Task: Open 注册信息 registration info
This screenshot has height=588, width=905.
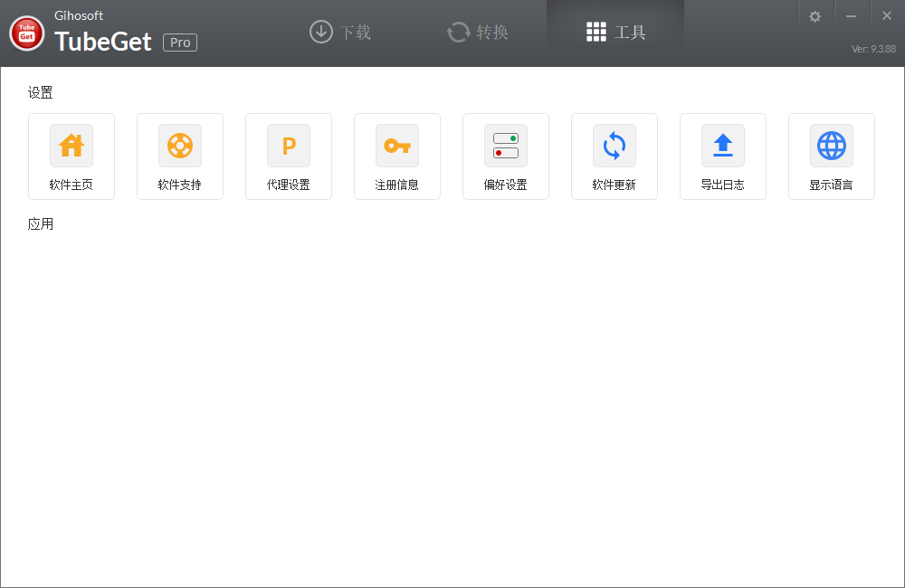Action: point(397,156)
